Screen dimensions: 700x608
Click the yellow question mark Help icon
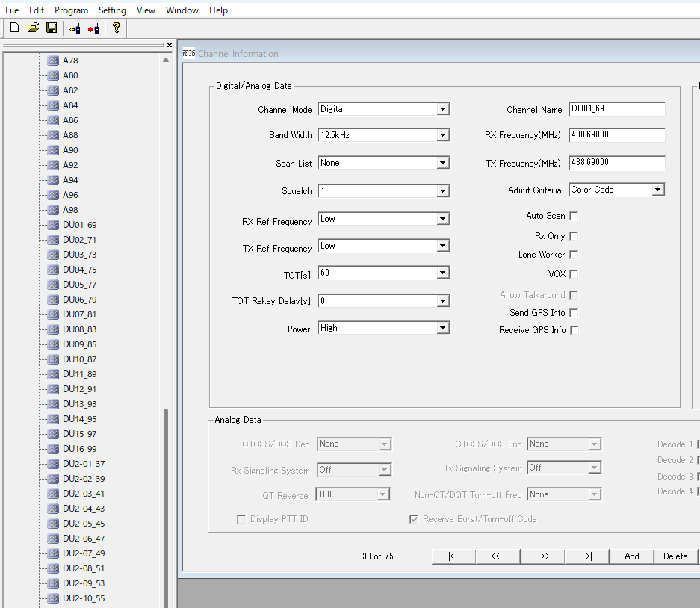(x=116, y=28)
